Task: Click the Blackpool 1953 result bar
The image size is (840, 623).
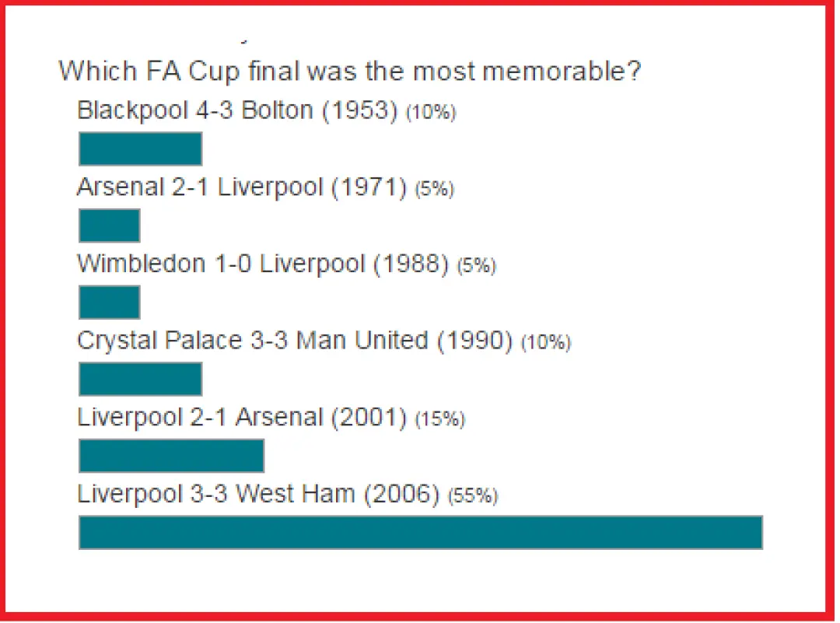Action: point(140,149)
